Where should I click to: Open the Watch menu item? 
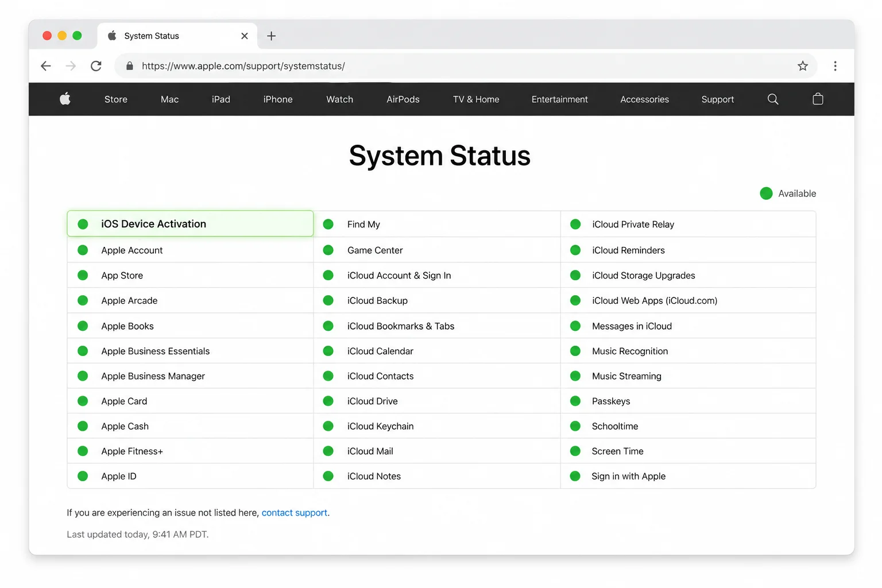340,99
